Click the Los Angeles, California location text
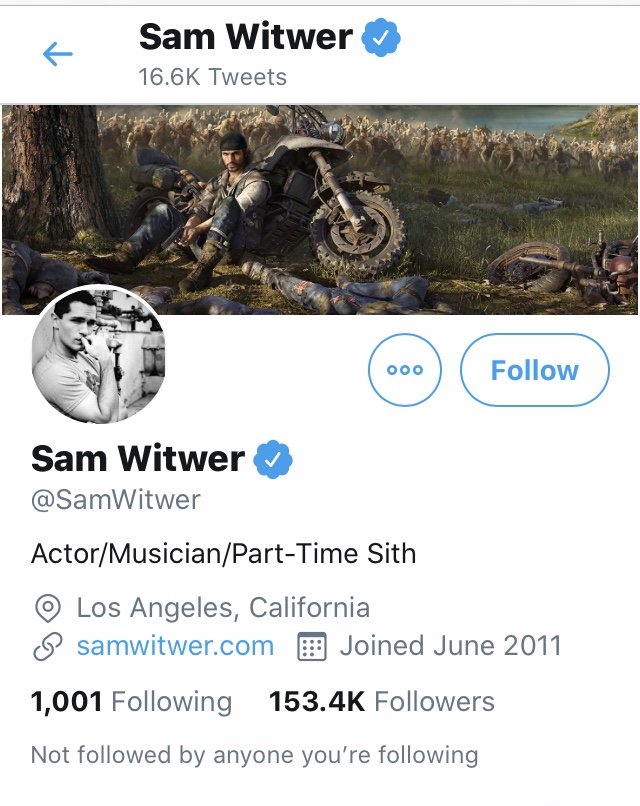Viewport: 640px width, 806px height. [223, 607]
